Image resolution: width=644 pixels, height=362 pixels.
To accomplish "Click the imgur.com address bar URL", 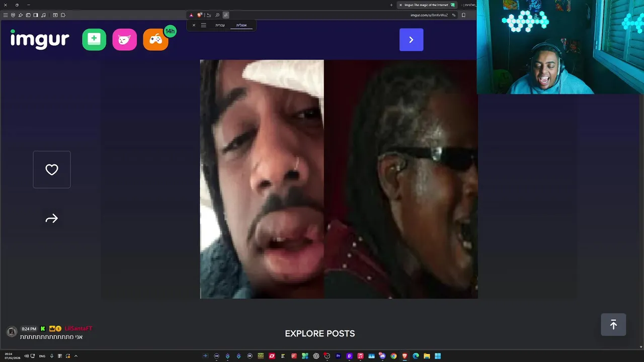I will tap(429, 15).
